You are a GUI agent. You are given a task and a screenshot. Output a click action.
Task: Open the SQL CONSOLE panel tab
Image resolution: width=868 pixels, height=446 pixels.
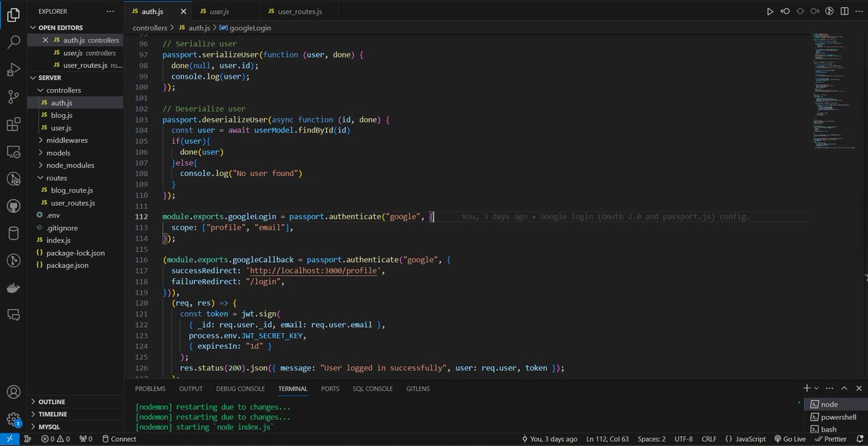373,389
